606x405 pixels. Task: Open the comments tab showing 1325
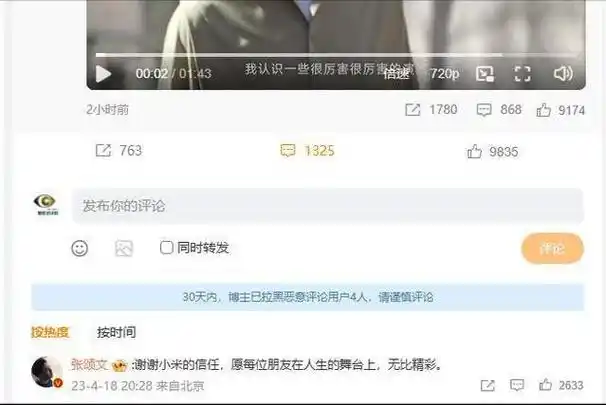307,151
